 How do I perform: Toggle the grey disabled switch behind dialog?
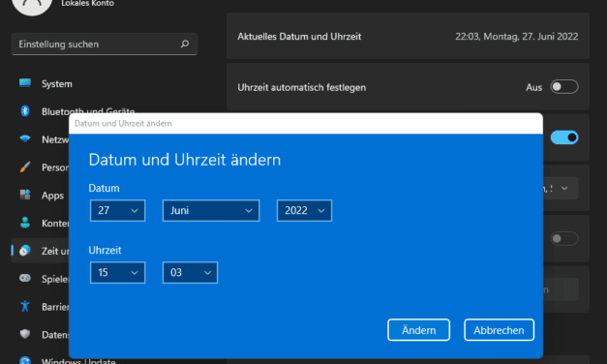point(564,238)
